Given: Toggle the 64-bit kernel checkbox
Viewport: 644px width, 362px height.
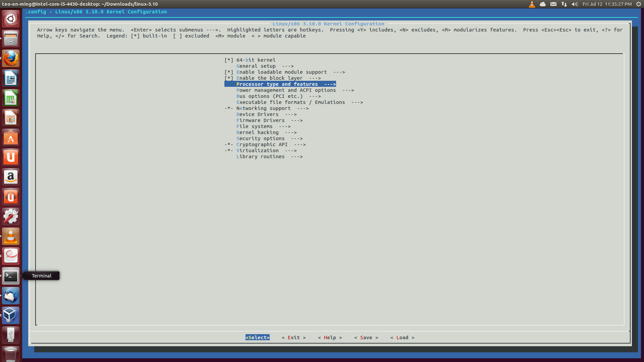Looking at the screenshot, I should click(x=229, y=60).
